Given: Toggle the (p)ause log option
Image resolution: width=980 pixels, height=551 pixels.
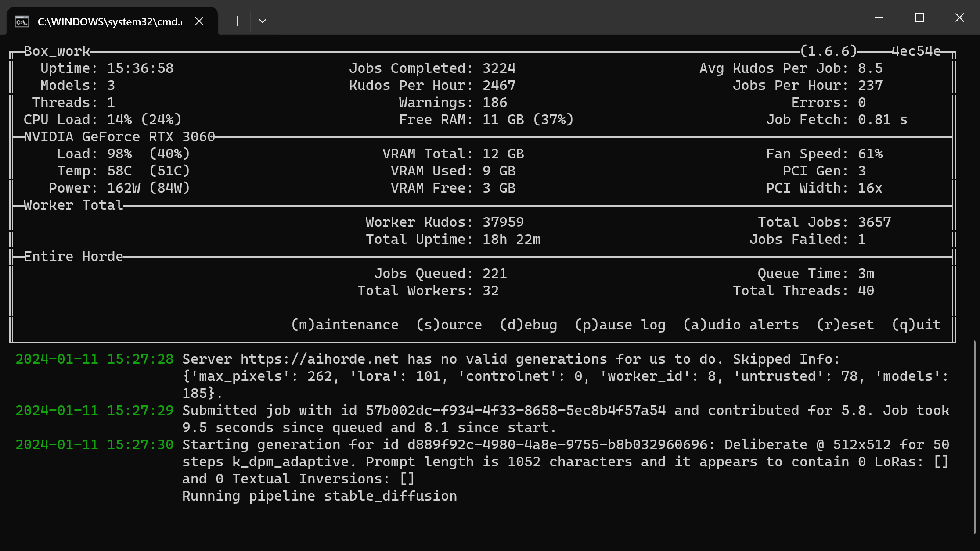Looking at the screenshot, I should 620,325.
